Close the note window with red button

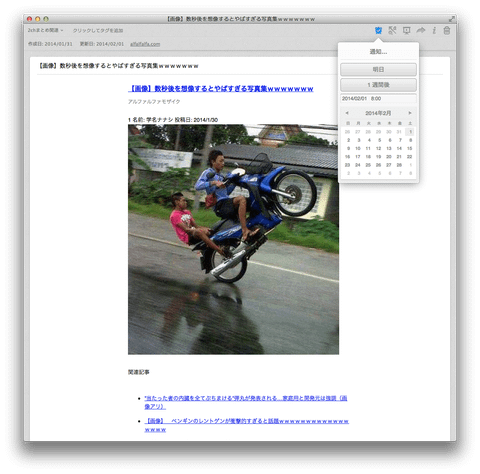[x=29, y=19]
